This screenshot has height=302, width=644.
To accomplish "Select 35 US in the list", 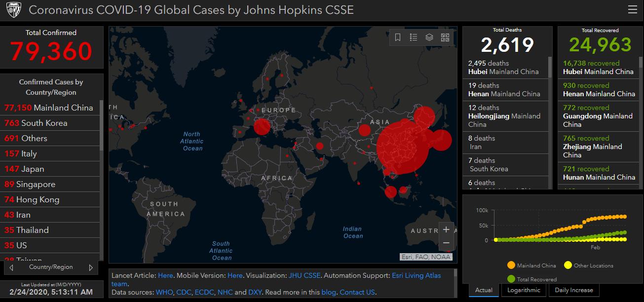I will 50,245.
